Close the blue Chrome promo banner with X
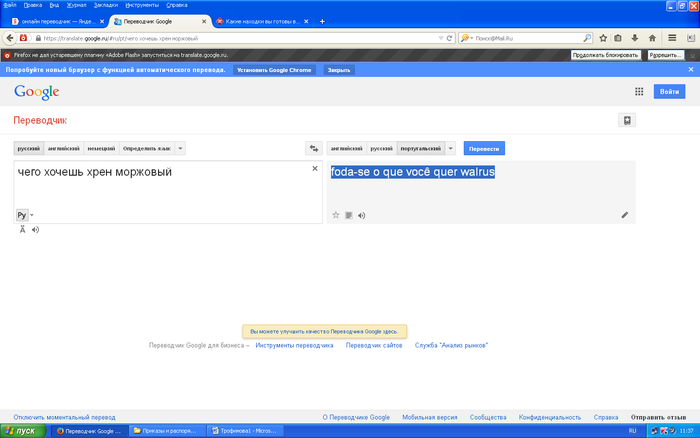The height and width of the screenshot is (438, 700). (x=691, y=70)
